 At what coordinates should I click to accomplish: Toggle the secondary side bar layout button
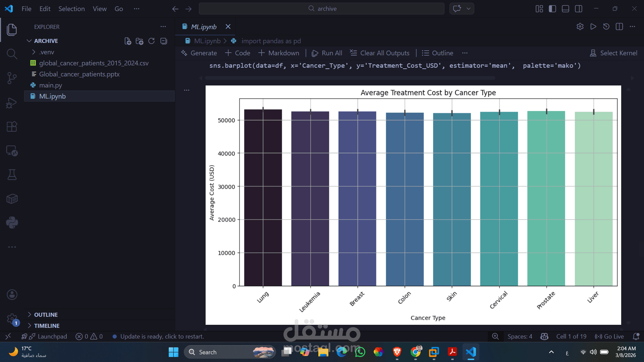(x=579, y=9)
